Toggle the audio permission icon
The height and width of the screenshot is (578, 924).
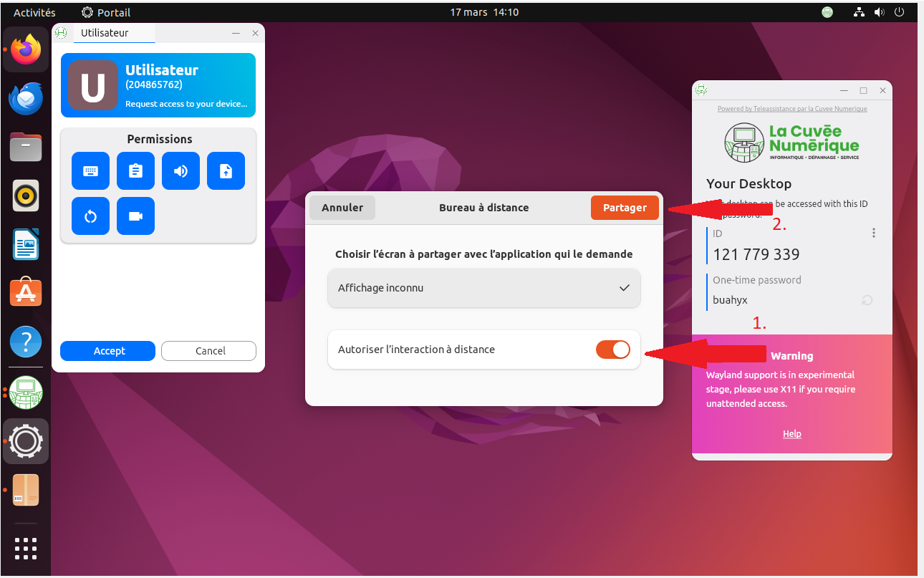pyautogui.click(x=181, y=170)
